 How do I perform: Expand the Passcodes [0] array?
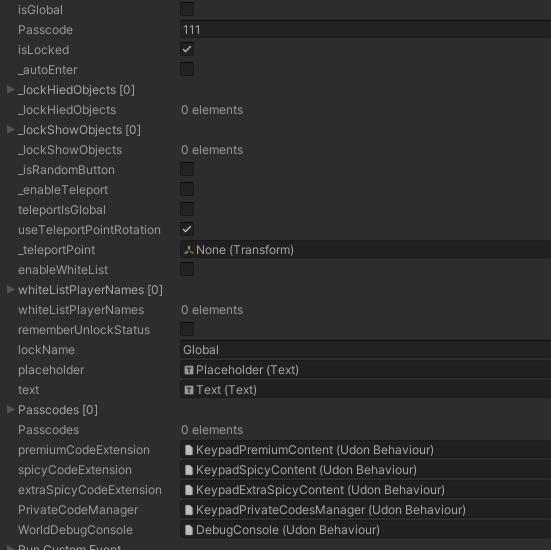(11, 409)
